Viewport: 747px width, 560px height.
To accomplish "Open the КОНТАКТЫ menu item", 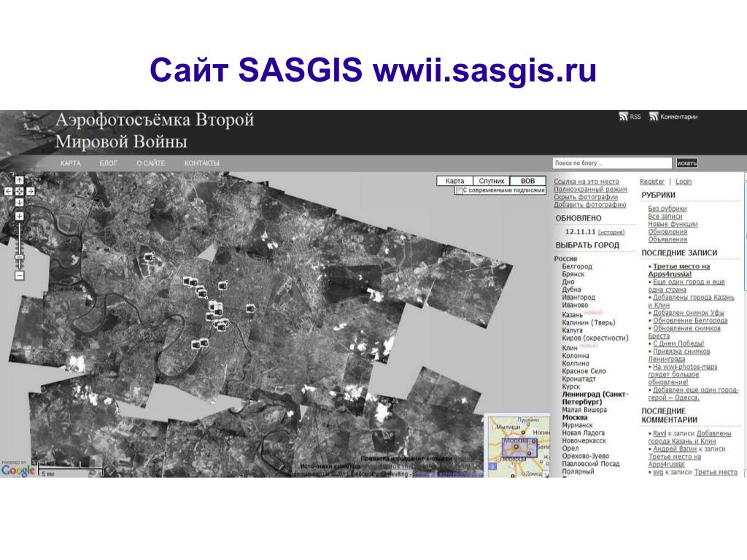I will (x=201, y=163).
